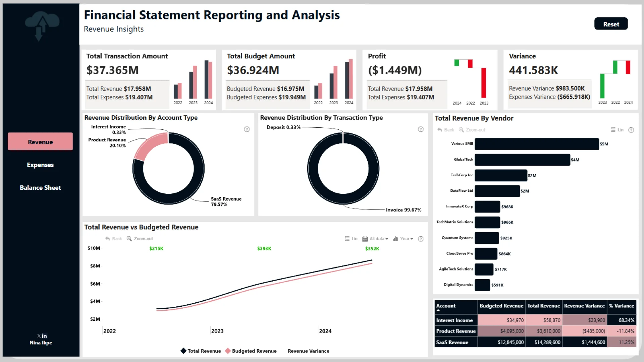644x362 pixels.
Task: Click Zoom-out icon in vendor bar chart
Action: (x=461, y=130)
